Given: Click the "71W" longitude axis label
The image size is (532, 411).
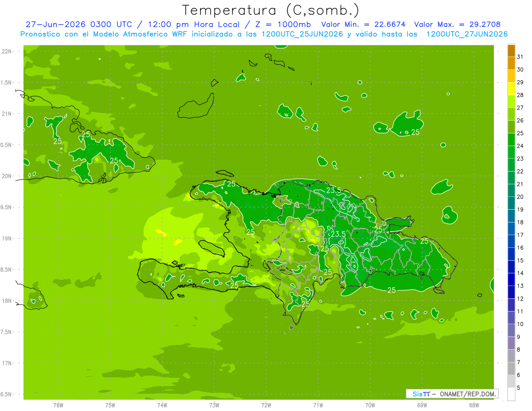Looking at the screenshot, I should [318, 405].
